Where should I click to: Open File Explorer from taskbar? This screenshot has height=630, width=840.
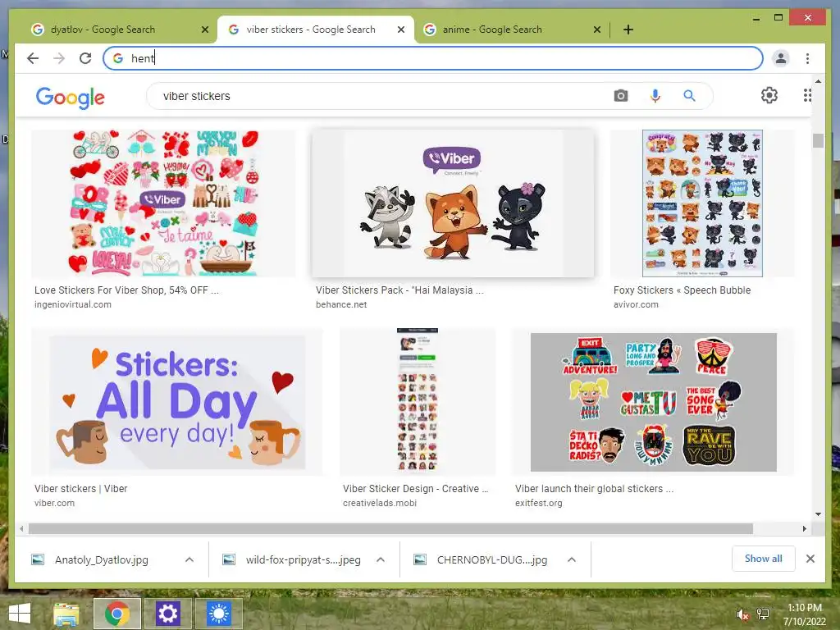66,614
